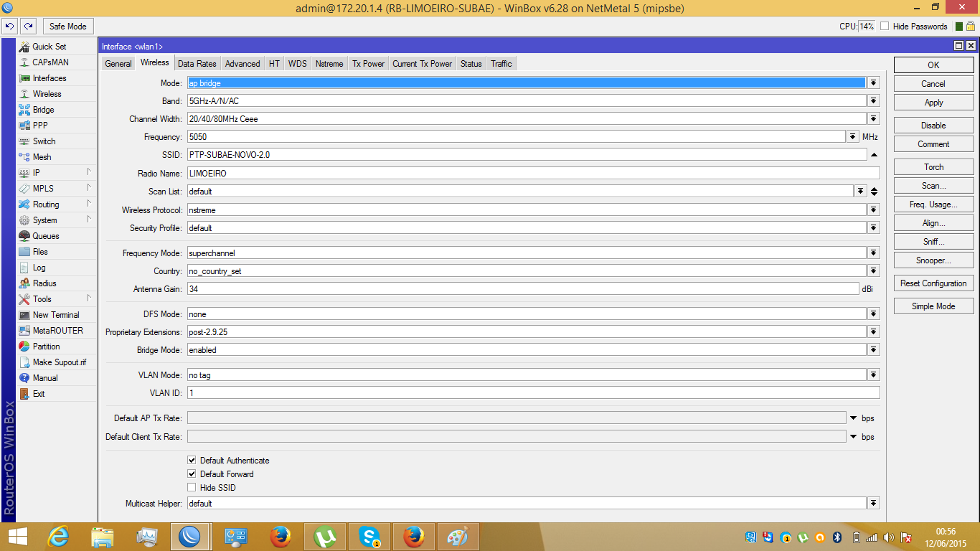Image resolution: width=980 pixels, height=551 pixels.
Task: Open the New Terminal icon
Action: pos(24,315)
